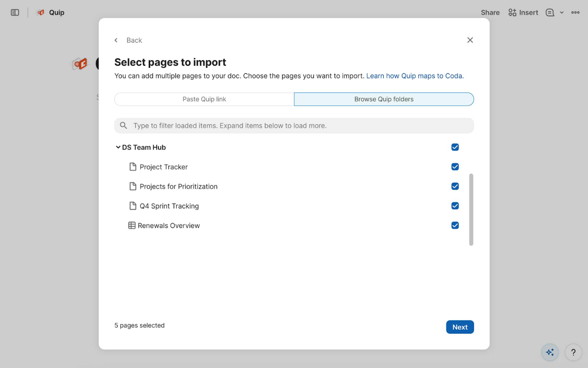
Task: Select the Browse Quip folders tab
Action: point(384,99)
